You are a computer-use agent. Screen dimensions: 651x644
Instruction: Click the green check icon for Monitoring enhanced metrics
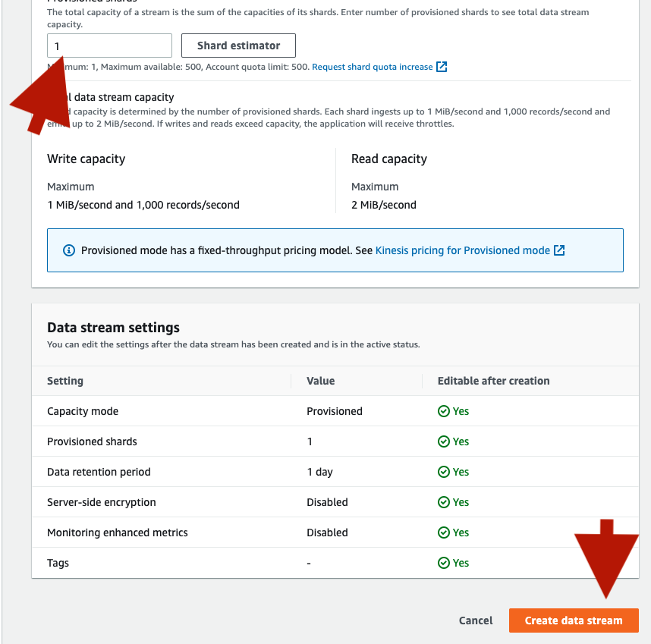(444, 532)
